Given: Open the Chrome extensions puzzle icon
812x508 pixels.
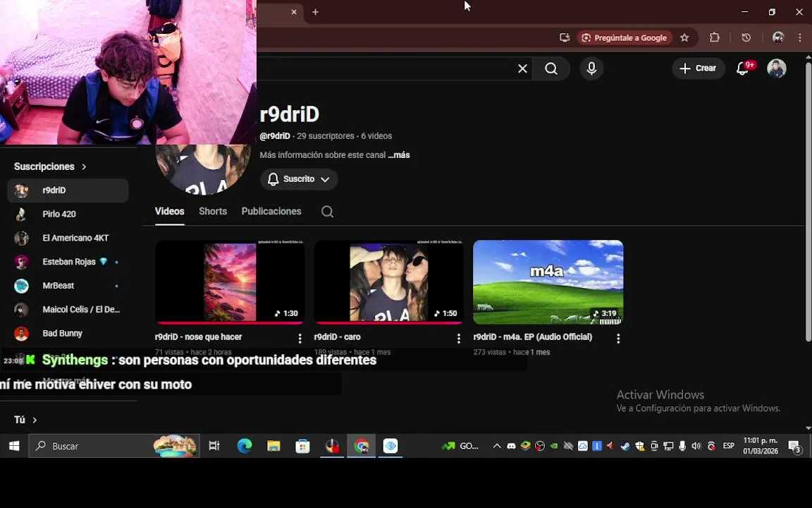Looking at the screenshot, I should tap(715, 37).
